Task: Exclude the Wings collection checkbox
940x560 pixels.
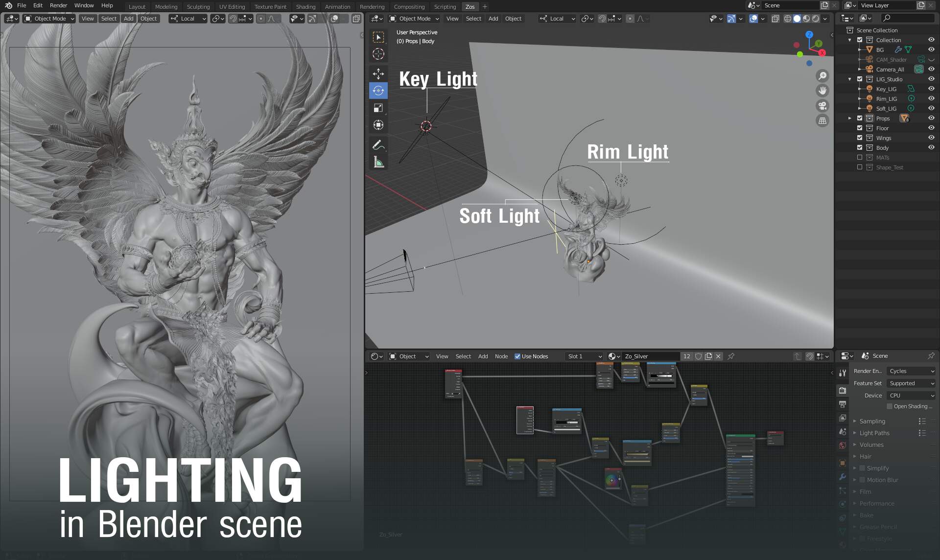Action: pos(860,138)
